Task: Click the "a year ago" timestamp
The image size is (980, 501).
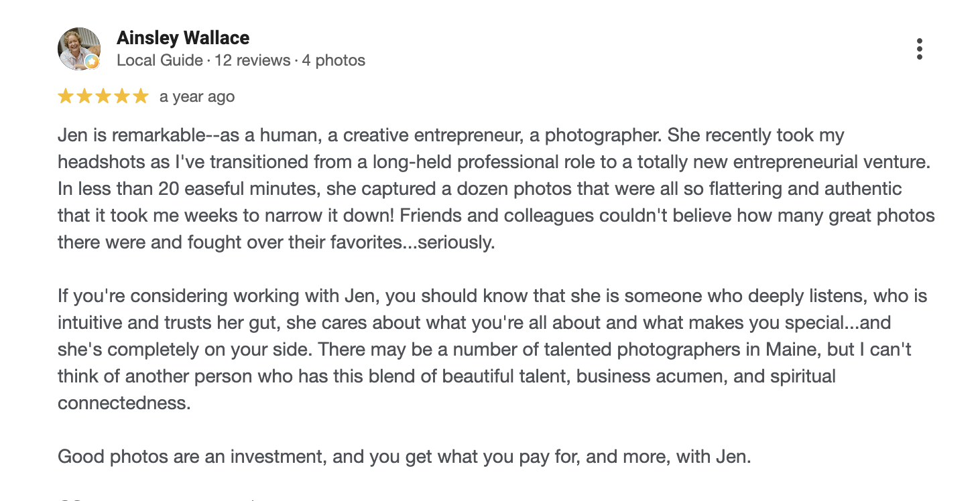Action: point(197,97)
